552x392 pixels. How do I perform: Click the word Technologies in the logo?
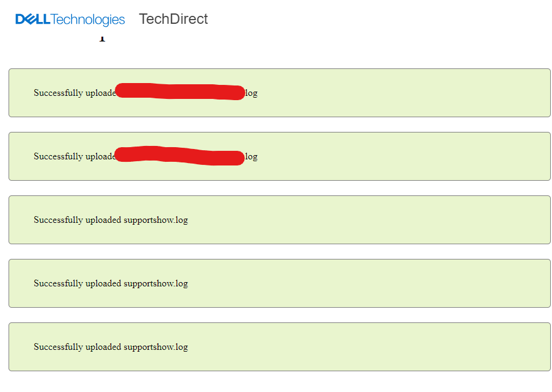coord(88,20)
